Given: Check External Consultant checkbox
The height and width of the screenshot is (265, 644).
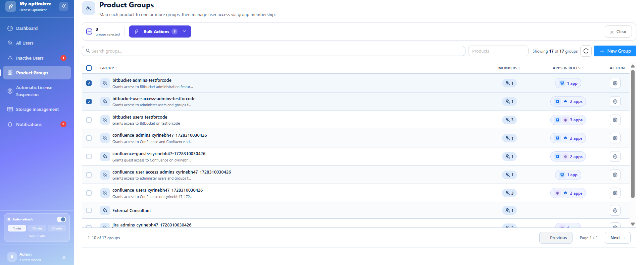Looking at the screenshot, I should click(89, 210).
